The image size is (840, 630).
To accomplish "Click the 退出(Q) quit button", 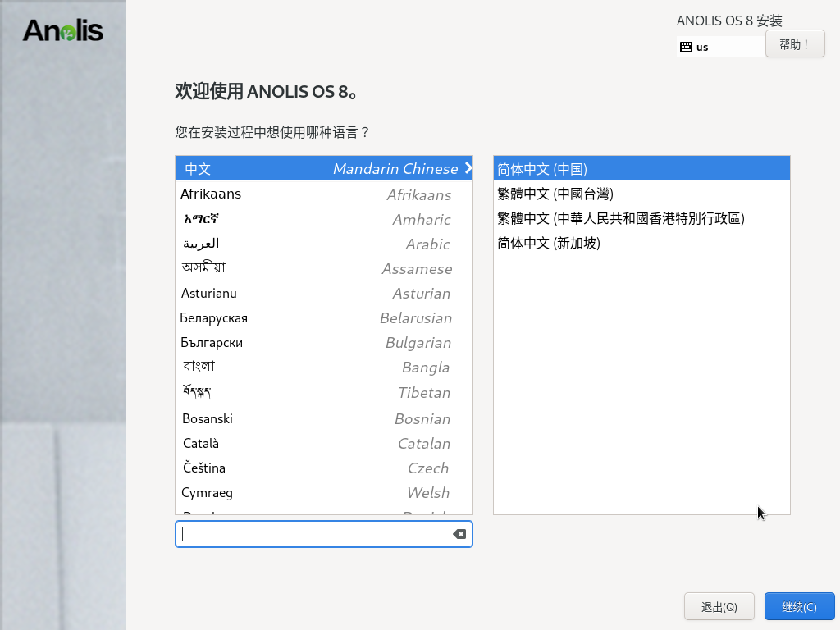I will point(719,606).
